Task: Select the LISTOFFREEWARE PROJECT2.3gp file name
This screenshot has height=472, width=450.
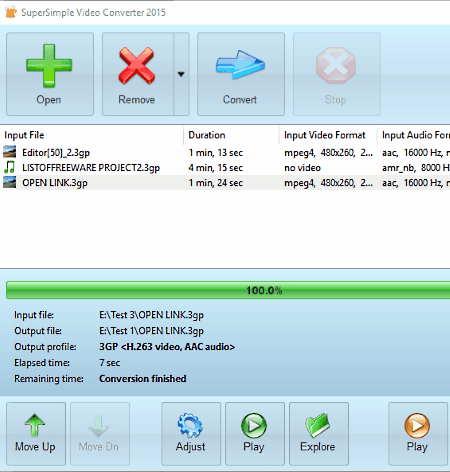Action: 91,168
